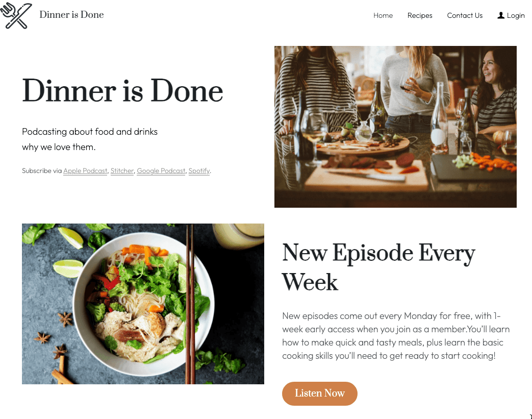Subscribe via the Apple Podcast link
The width and height of the screenshot is (532, 419).
pos(85,171)
